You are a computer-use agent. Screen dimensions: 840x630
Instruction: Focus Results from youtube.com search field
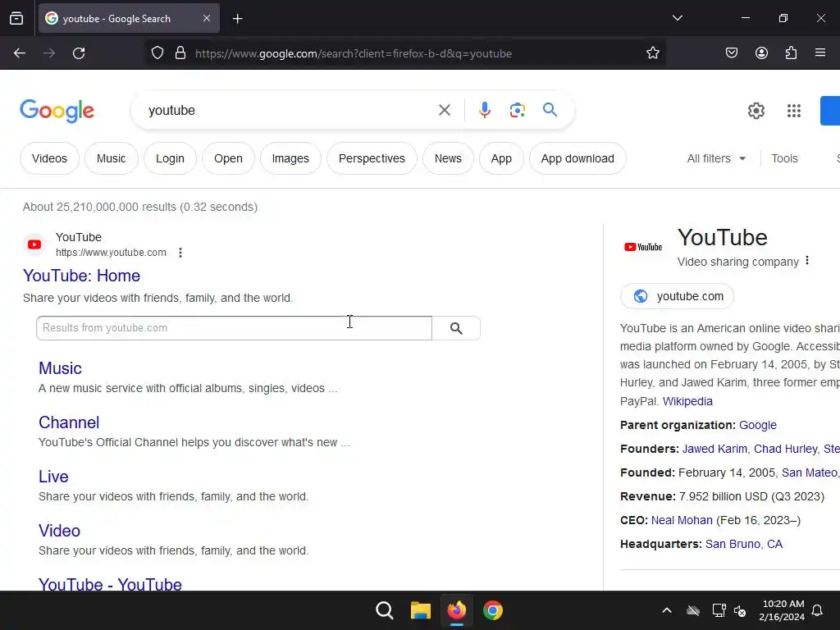coord(234,328)
